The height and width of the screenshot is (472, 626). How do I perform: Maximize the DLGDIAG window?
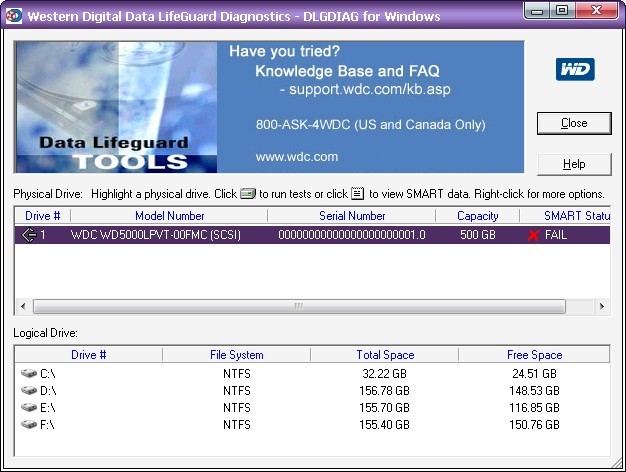pyautogui.click(x=562, y=11)
